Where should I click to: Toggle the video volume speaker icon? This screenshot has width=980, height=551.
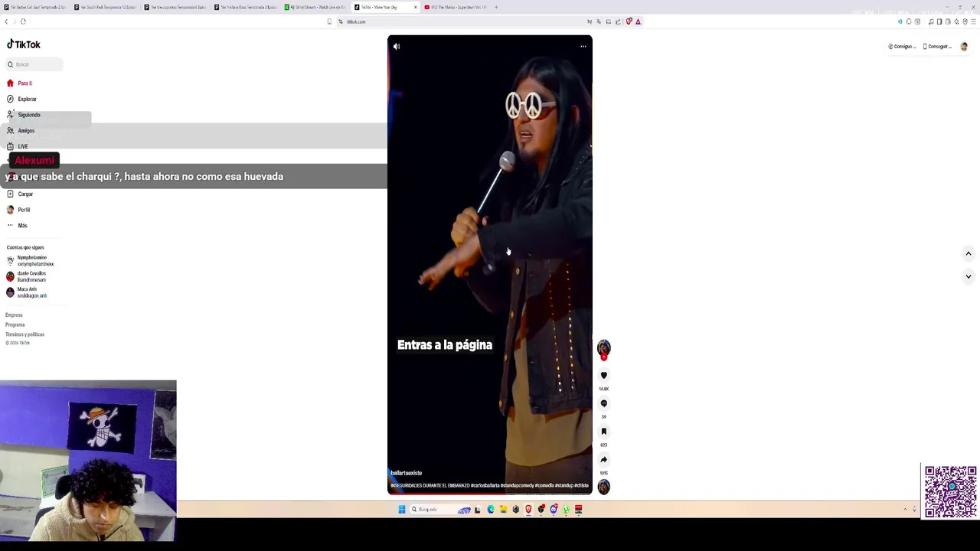pyautogui.click(x=397, y=47)
